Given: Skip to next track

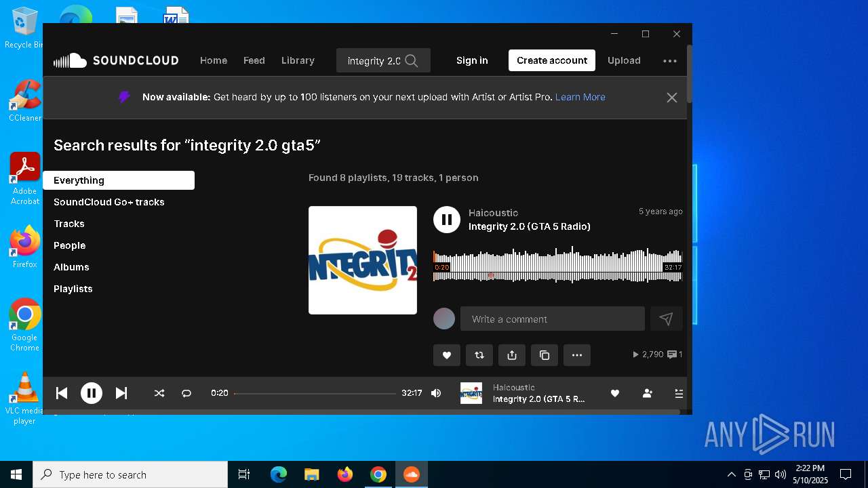Looking at the screenshot, I should [121, 393].
